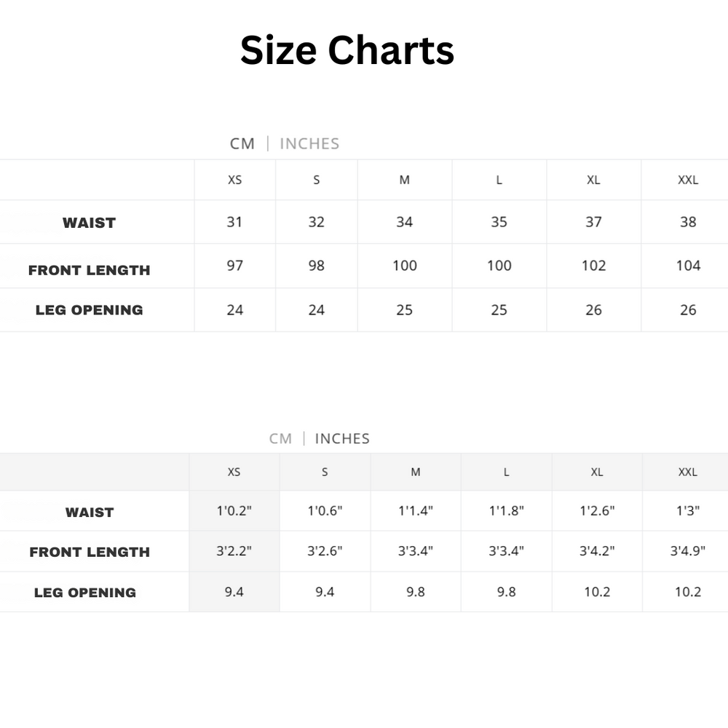This screenshot has height=728, width=728.
Task: Select the 3'2.6" front length cell
Action: (325, 551)
